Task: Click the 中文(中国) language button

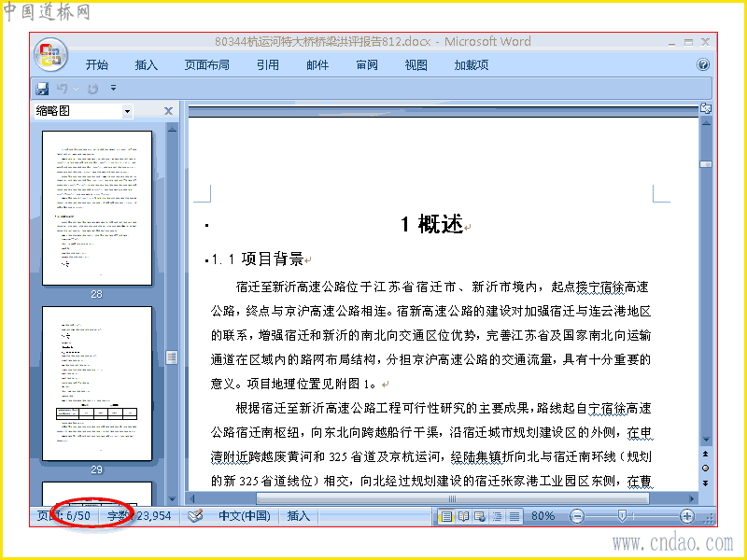Action: tap(245, 516)
